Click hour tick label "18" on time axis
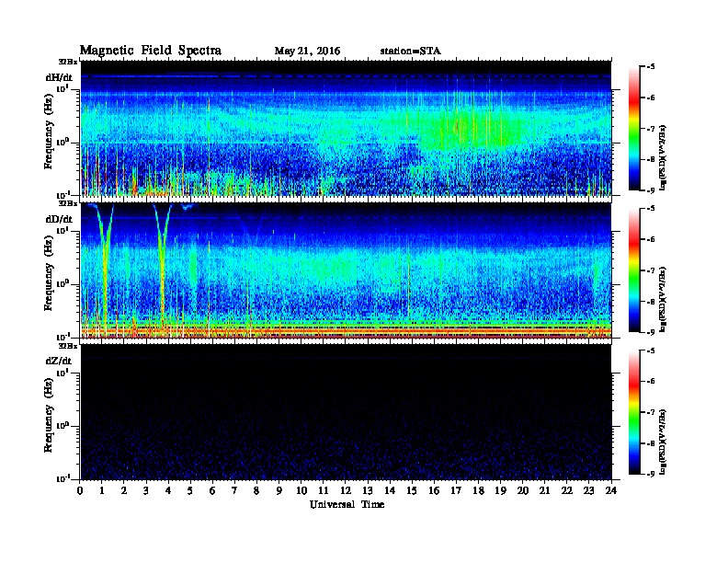This screenshot has height=563, width=728. (478, 491)
